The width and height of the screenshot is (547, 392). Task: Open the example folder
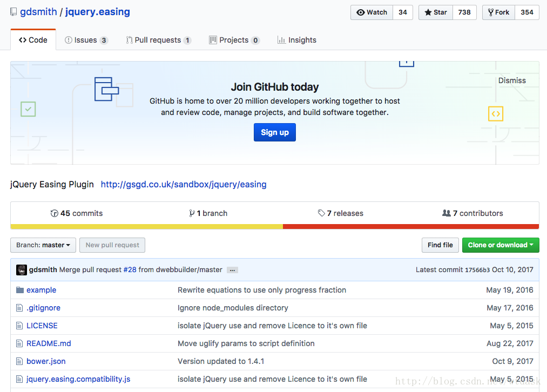click(x=41, y=290)
